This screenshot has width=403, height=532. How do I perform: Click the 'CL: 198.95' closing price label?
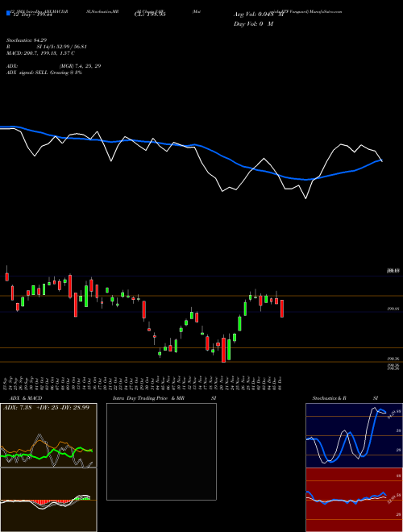pos(150,15)
